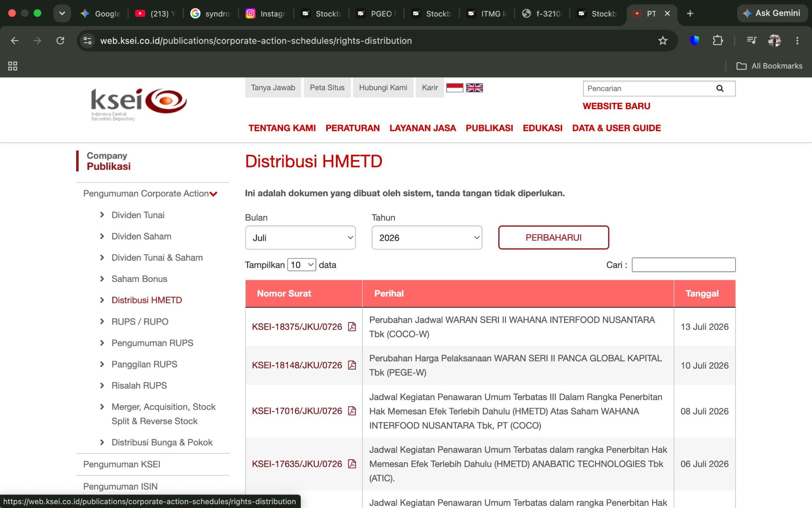The width and height of the screenshot is (812, 508).
Task: Open the Bitwarden shield extension
Action: coord(694,41)
